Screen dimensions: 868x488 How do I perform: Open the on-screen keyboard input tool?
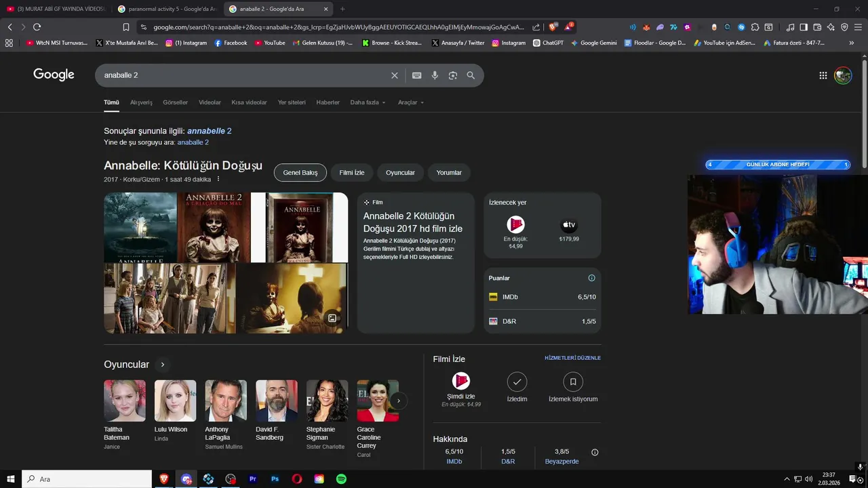(416, 75)
